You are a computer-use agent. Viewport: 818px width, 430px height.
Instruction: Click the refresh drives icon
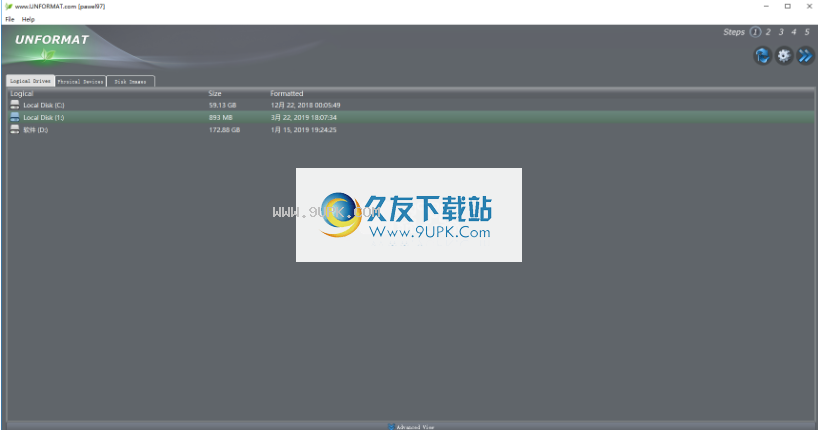762,55
